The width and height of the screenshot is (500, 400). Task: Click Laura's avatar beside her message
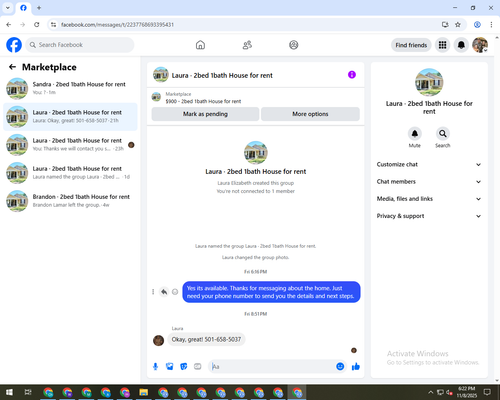click(158, 340)
